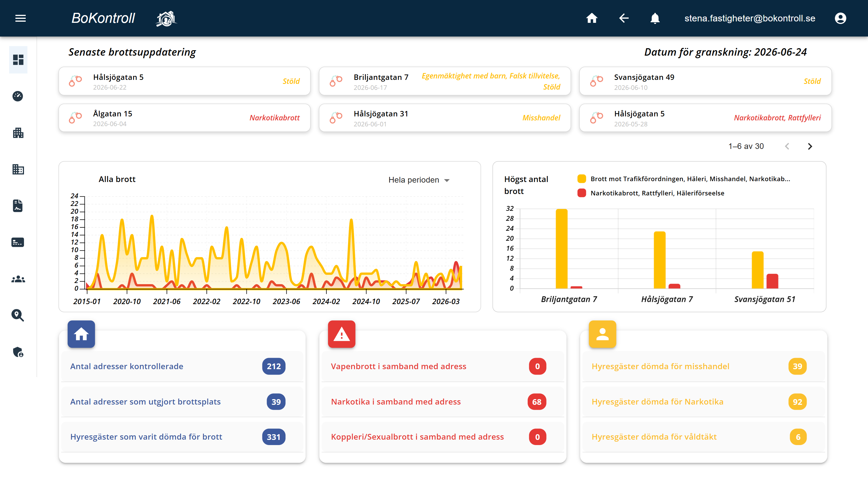Image resolution: width=868 pixels, height=477 pixels.
Task: Click handcuffs icon on Hålsjögatan 31 card
Action: click(x=336, y=118)
